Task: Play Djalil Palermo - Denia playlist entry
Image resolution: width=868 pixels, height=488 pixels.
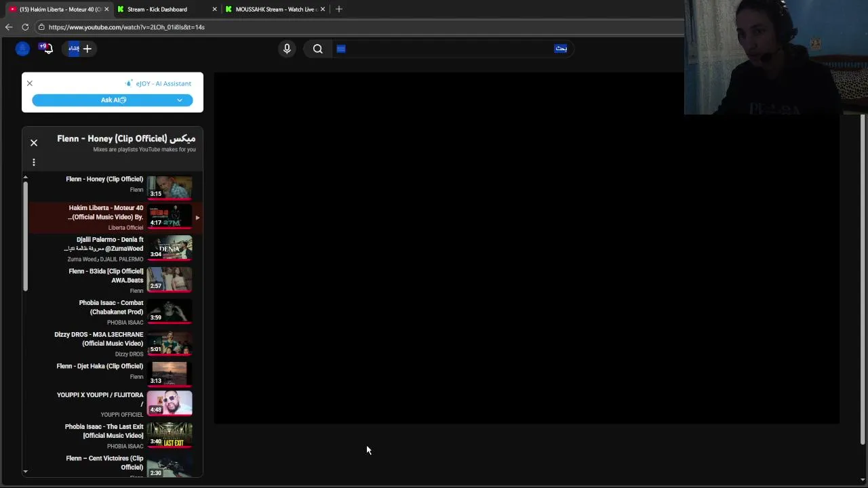Action: point(114,249)
